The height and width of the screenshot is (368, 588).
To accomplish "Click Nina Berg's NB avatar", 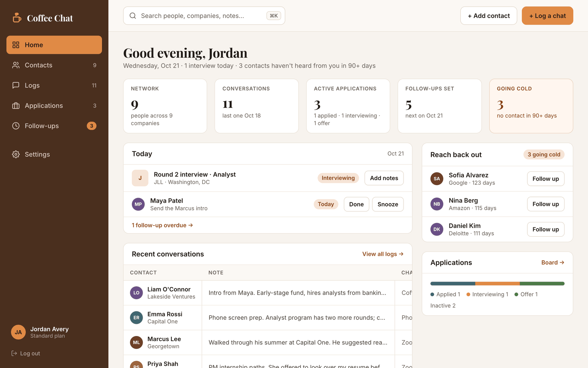I will click(437, 204).
